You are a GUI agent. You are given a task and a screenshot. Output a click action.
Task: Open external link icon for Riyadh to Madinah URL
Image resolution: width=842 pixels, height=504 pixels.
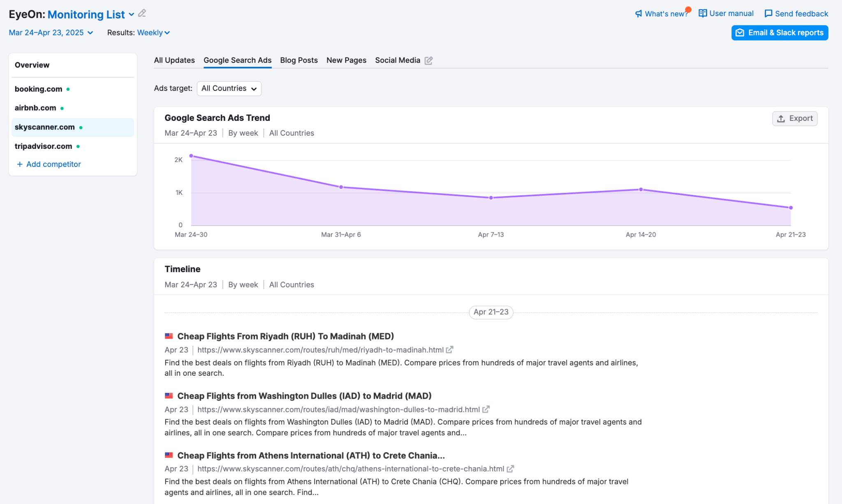449,350
